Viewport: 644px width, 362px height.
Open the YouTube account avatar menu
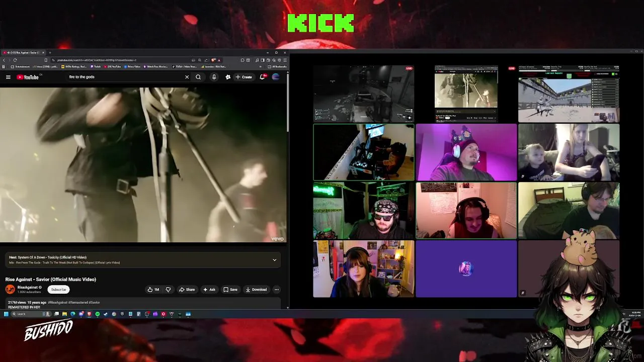click(276, 77)
